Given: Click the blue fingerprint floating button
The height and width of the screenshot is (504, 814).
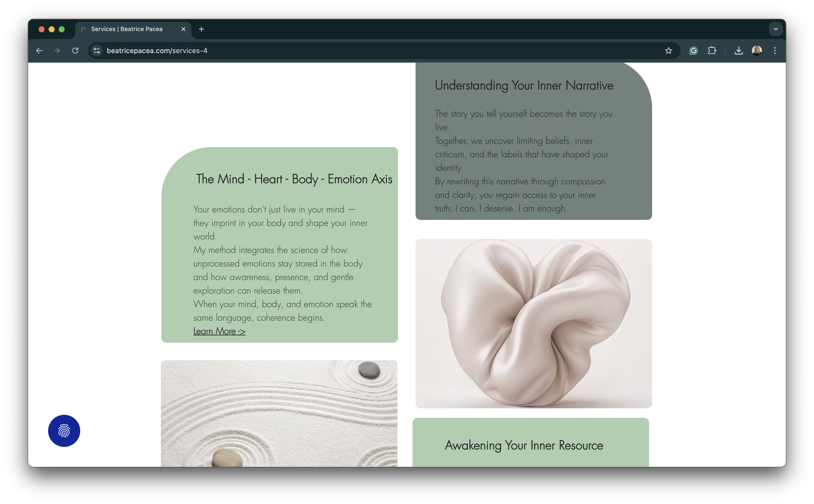Looking at the screenshot, I should 64,431.
